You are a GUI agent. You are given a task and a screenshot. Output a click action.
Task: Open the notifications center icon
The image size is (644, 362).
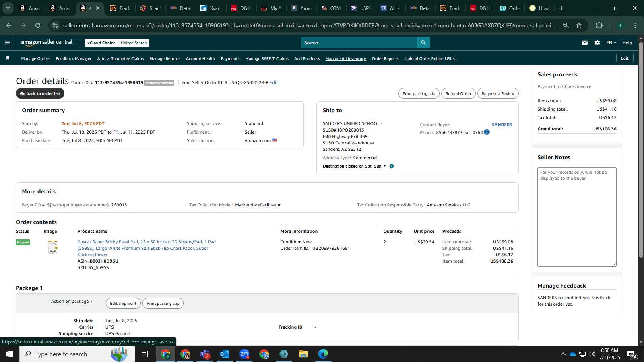(x=632, y=354)
